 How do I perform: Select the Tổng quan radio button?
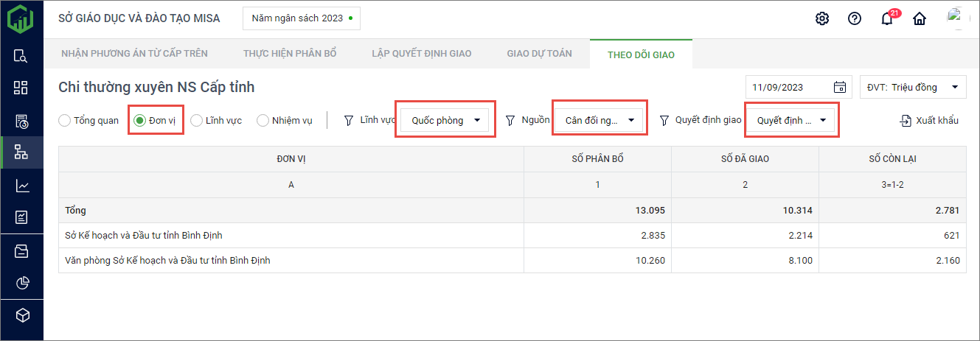pos(65,120)
